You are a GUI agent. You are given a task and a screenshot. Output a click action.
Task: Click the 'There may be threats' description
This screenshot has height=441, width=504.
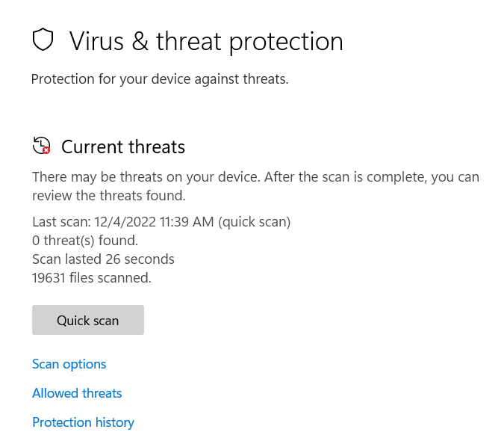point(255,186)
